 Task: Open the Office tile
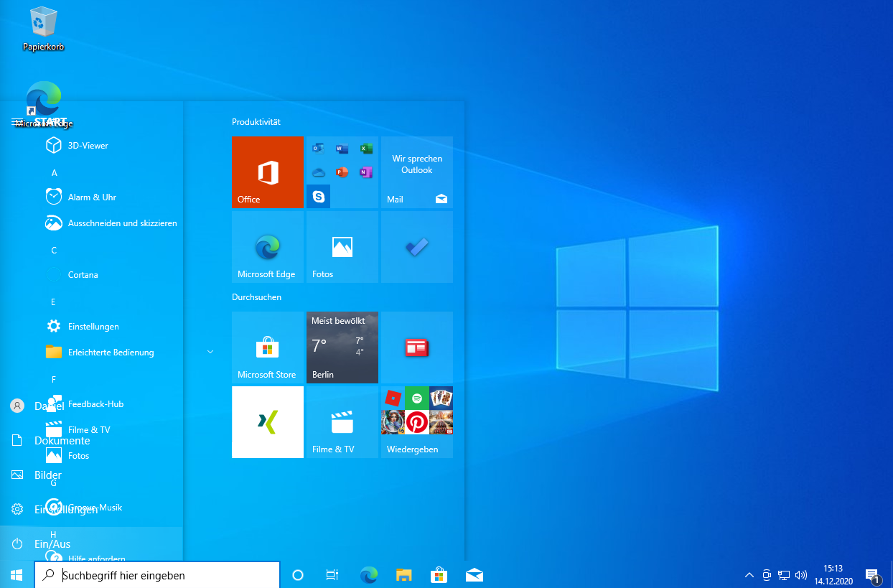[268, 172]
